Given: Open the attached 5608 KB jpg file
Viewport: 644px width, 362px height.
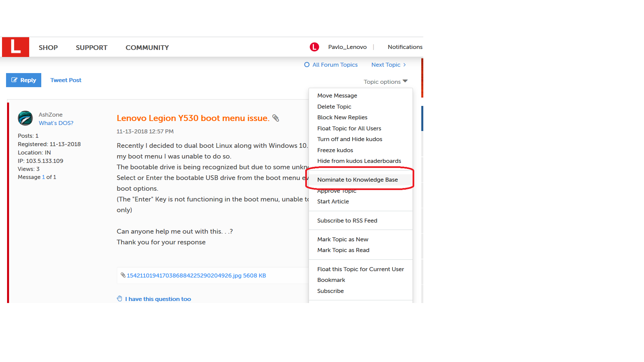Looking at the screenshot, I should pos(196,276).
